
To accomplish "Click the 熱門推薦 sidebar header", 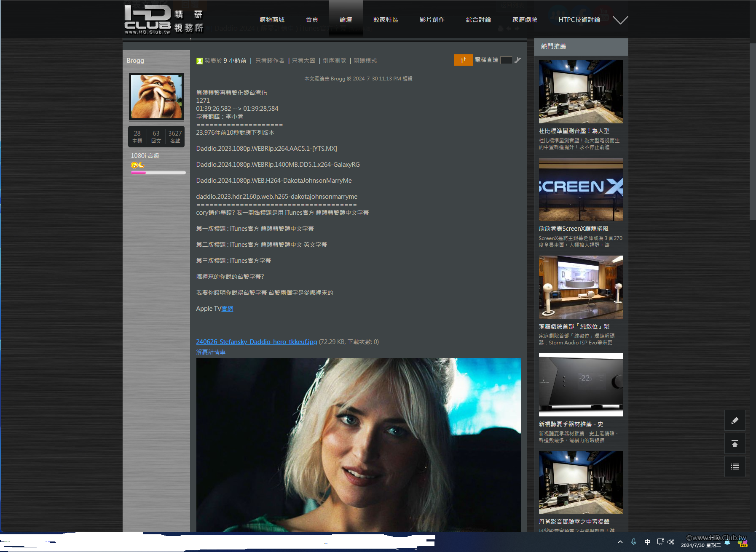I will coord(581,46).
